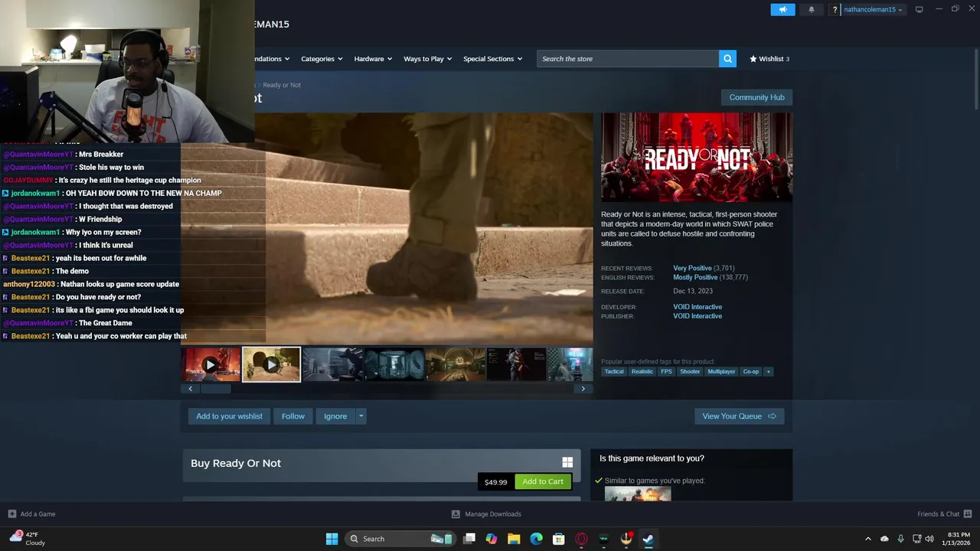Open Windows Start menu
This screenshot has width=980, height=551.
332,539
